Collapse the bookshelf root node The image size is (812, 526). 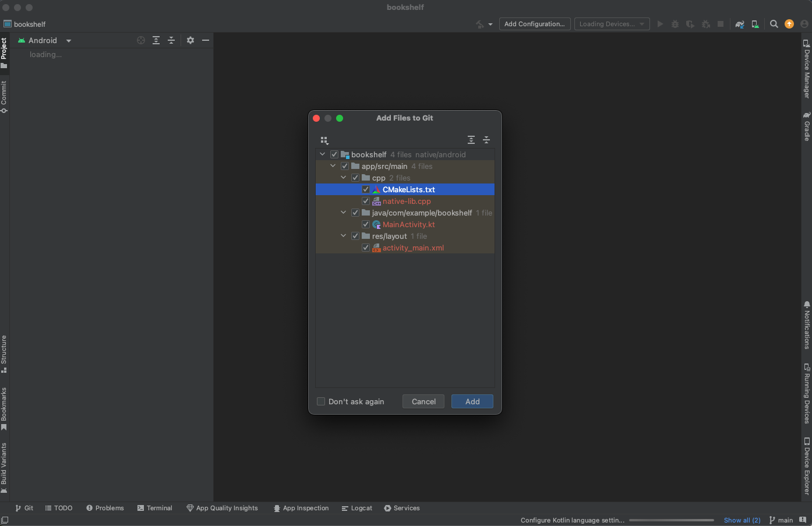pyautogui.click(x=323, y=154)
